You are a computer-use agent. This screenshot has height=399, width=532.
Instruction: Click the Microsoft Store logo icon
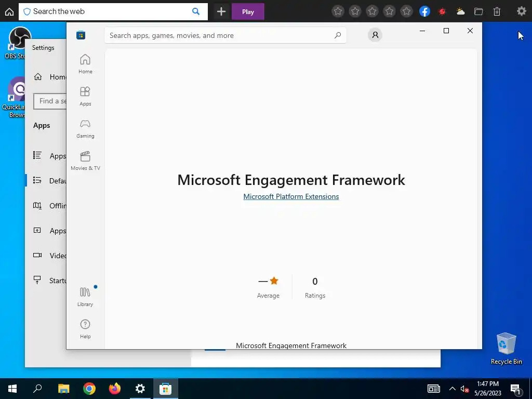click(x=81, y=35)
